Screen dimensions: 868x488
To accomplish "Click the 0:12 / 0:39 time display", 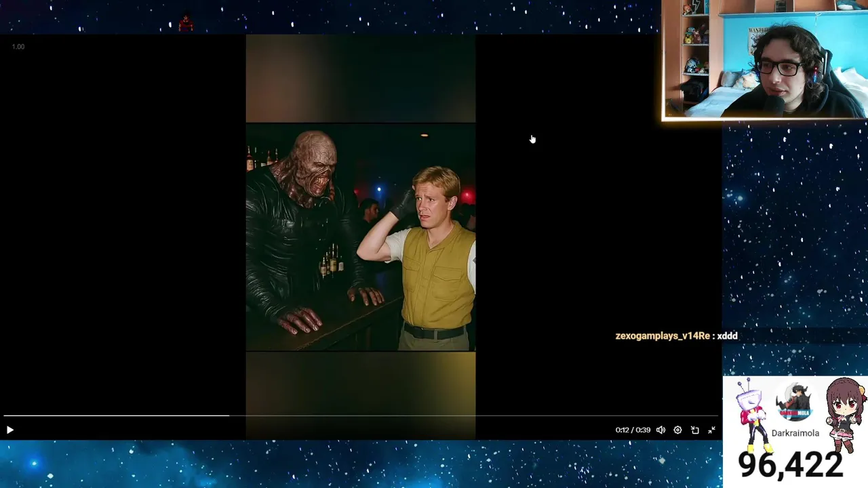I will pos(633,430).
